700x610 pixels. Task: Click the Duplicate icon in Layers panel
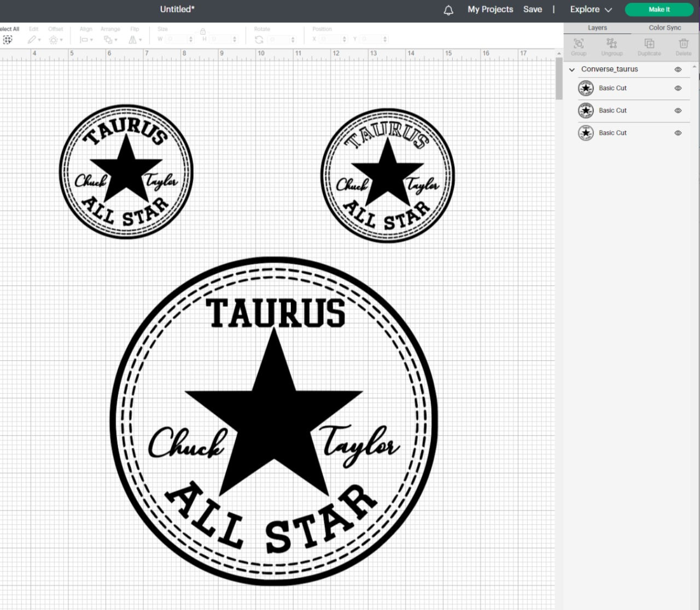tap(649, 44)
